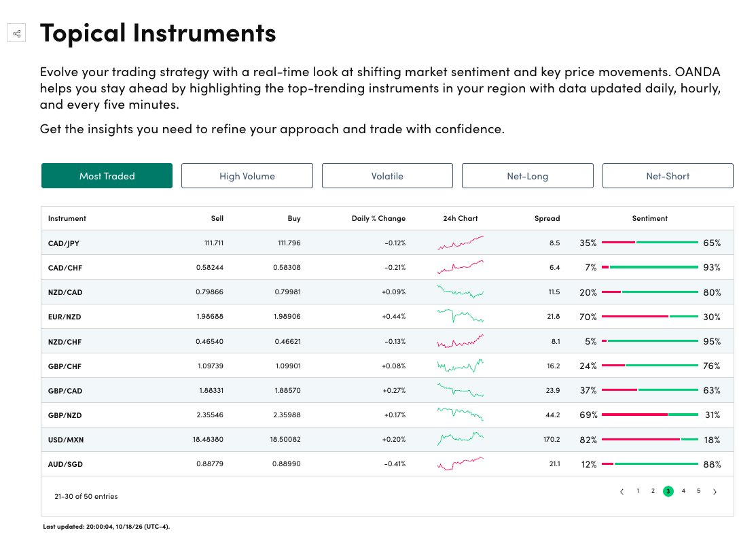The width and height of the screenshot is (756, 543).
Task: Click the Buy column header
Action: (294, 218)
